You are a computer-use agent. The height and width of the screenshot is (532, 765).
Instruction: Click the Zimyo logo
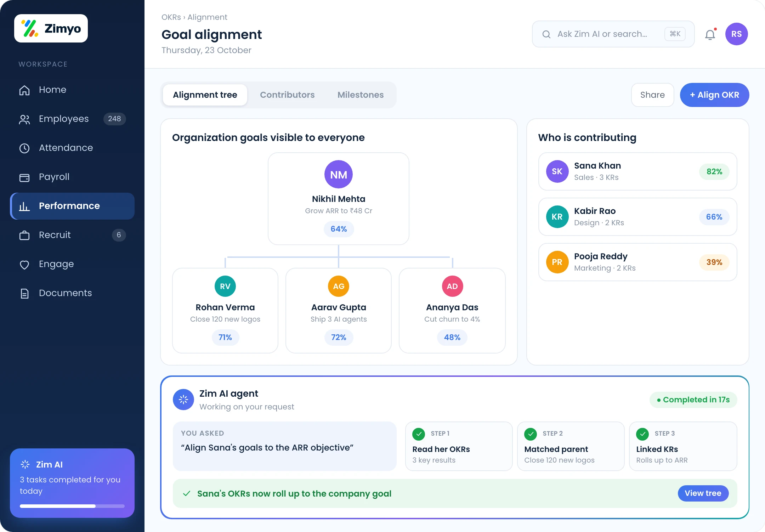51,28
